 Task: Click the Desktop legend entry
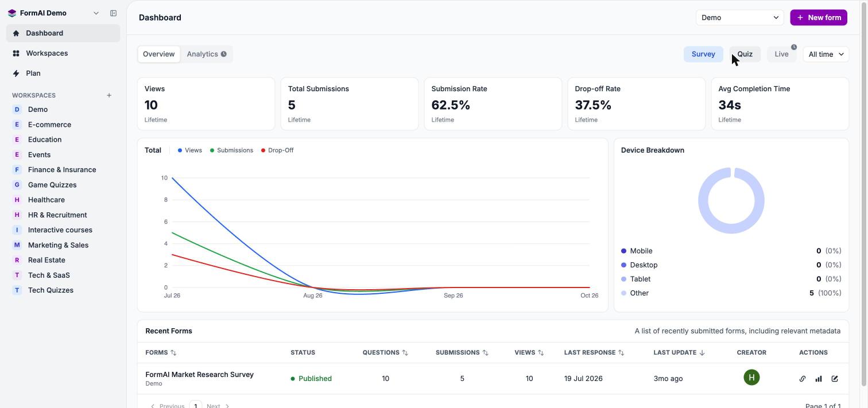pyautogui.click(x=731, y=265)
